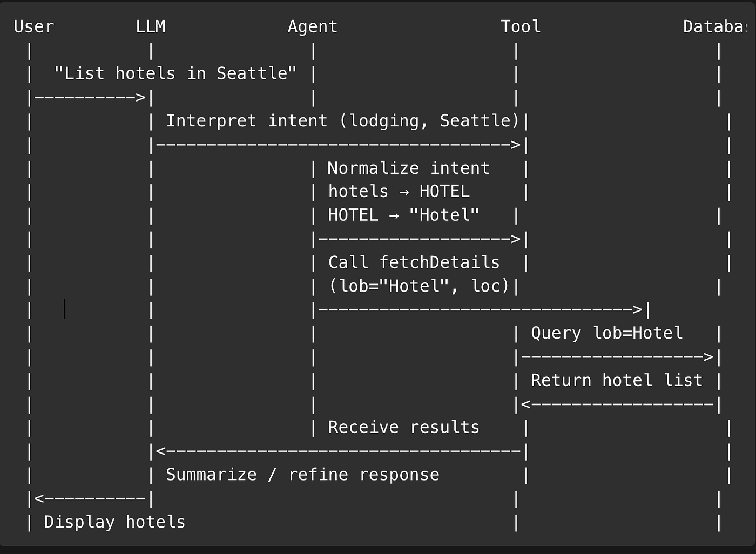Click the "Display hotels" text
The height and width of the screenshot is (554, 756).
pyautogui.click(x=114, y=522)
